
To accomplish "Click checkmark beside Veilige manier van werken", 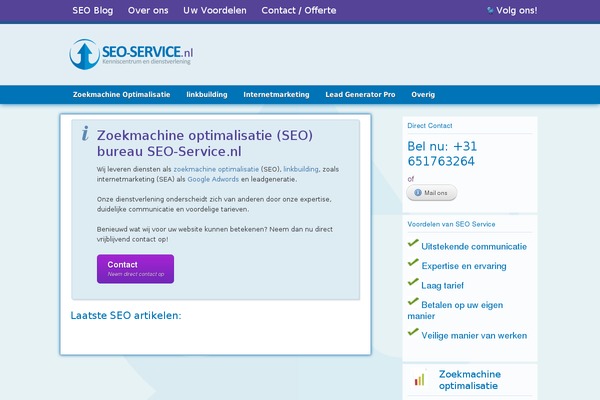I will point(413,334).
